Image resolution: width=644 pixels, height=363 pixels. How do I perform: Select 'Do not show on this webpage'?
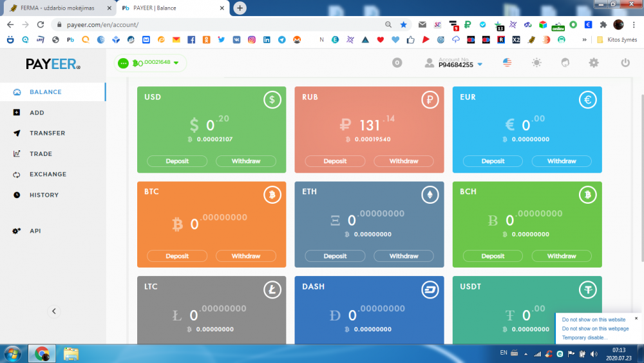595,328
